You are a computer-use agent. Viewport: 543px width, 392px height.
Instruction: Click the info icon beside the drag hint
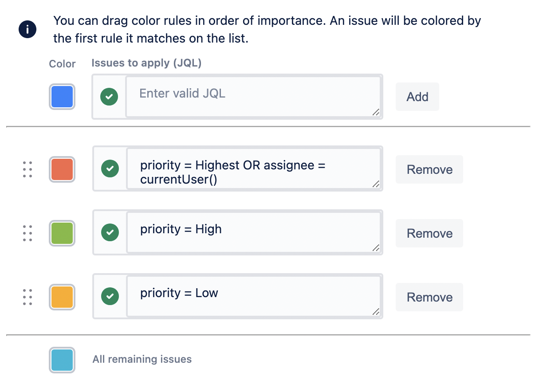28,30
